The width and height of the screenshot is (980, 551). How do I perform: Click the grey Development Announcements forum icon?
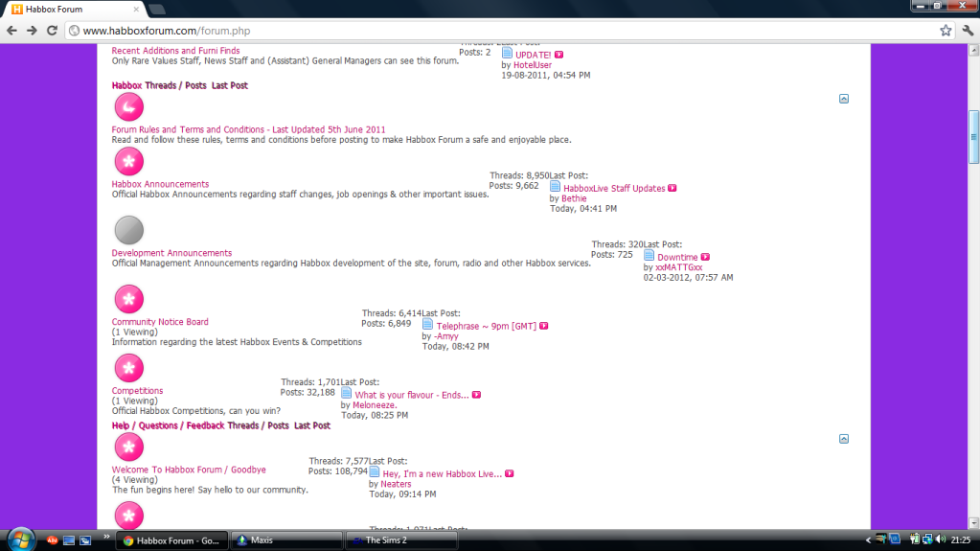(128, 230)
